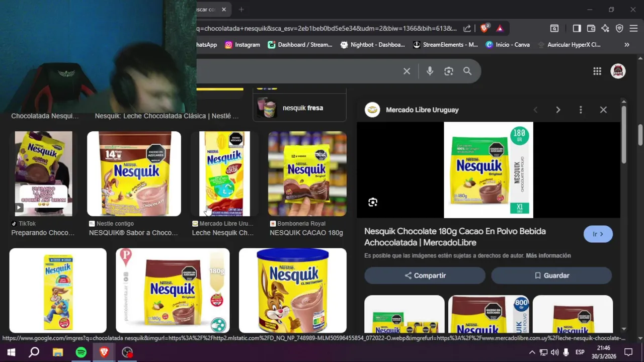
Task: Open small Nesquik milk carton bottom image
Action: (58, 291)
